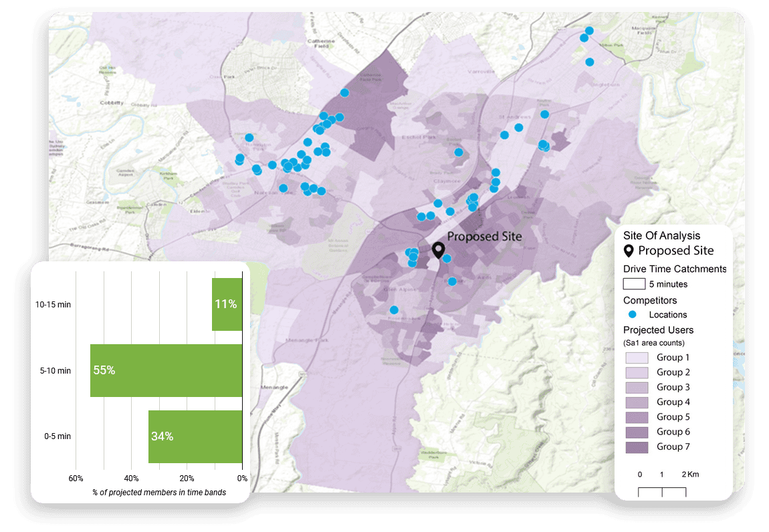Click the competitor dot south of Glen Alpine

tap(394, 310)
